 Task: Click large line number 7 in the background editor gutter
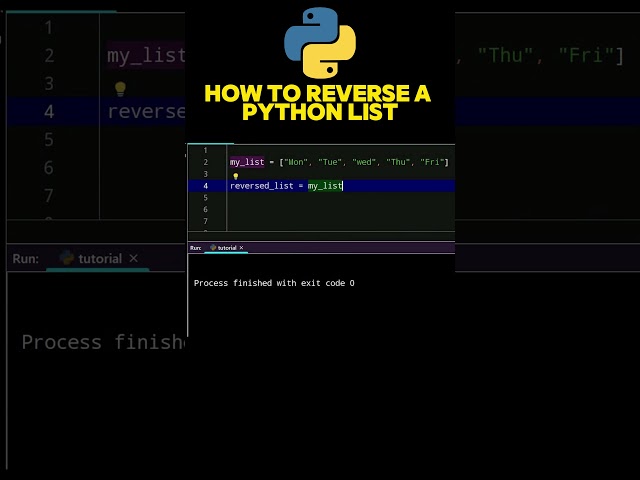[x=49, y=196]
